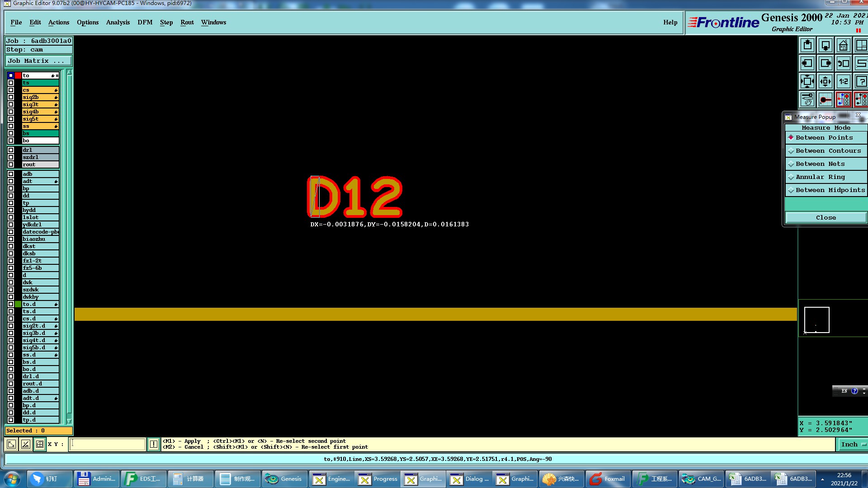The width and height of the screenshot is (868, 488).
Task: Click the grid snap icon beside X Y
Action: (x=40, y=444)
